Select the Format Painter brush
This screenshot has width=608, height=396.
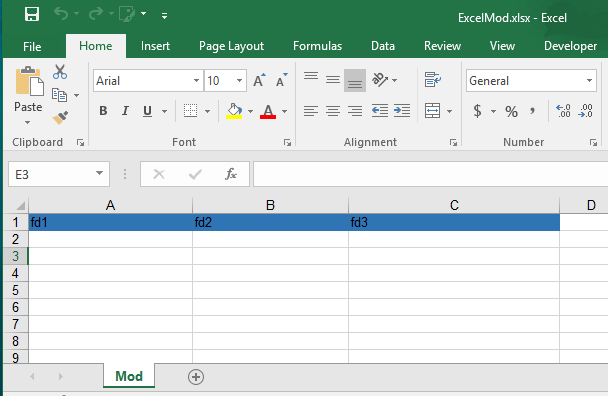(60, 118)
